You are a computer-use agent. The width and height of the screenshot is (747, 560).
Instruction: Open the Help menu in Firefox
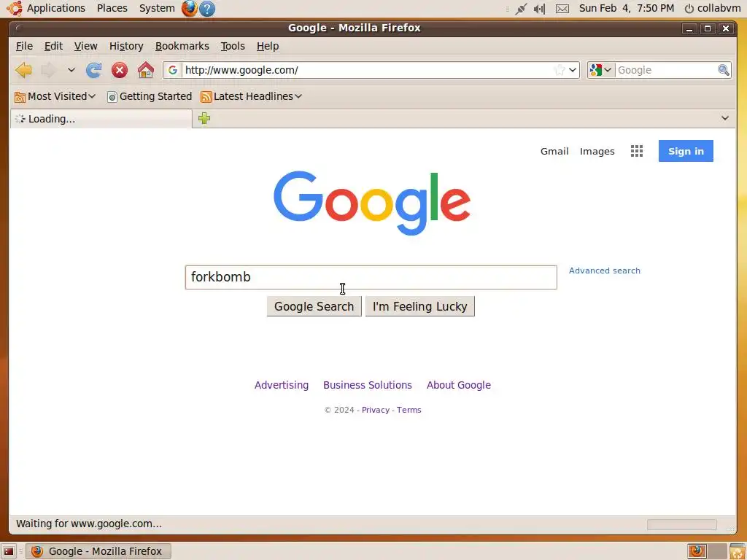[268, 46]
